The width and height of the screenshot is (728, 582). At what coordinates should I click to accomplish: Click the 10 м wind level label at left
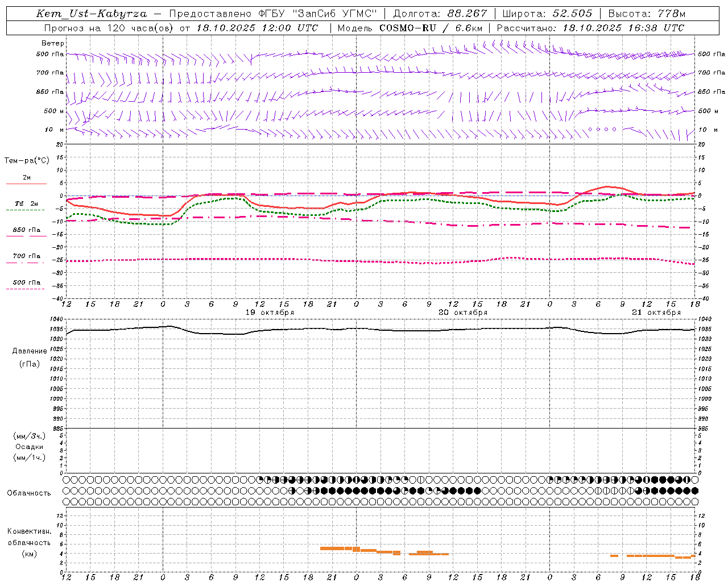coord(54,130)
